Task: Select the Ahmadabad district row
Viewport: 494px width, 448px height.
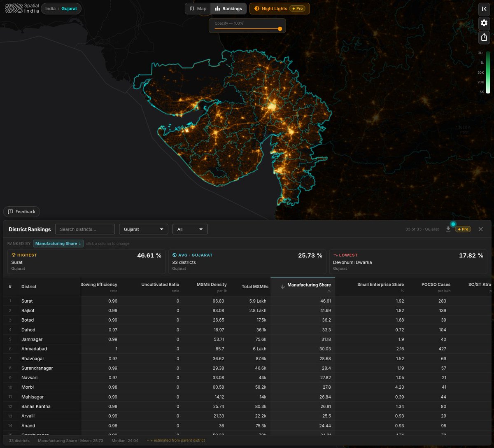Action: [x=247, y=349]
